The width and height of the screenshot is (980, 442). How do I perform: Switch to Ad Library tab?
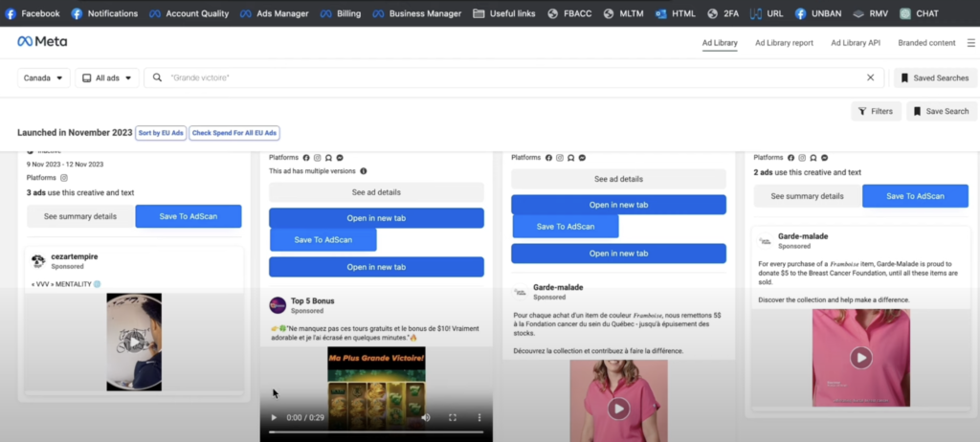(720, 43)
